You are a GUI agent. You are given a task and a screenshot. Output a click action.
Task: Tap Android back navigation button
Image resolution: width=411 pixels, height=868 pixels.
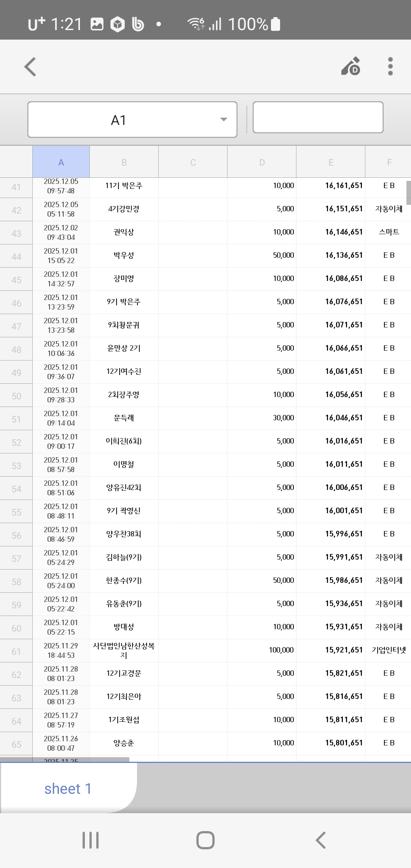(x=321, y=840)
